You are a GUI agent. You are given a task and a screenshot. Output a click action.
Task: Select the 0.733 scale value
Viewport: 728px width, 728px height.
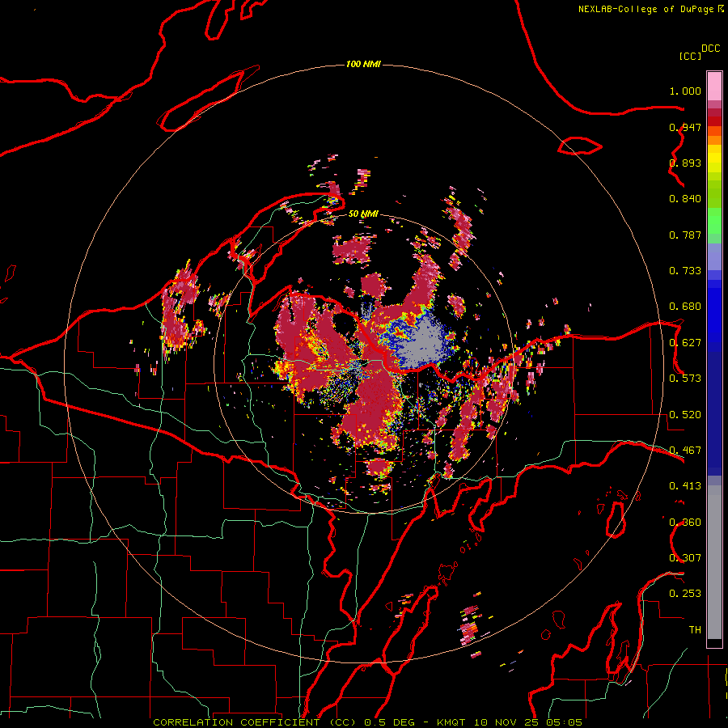(x=685, y=271)
